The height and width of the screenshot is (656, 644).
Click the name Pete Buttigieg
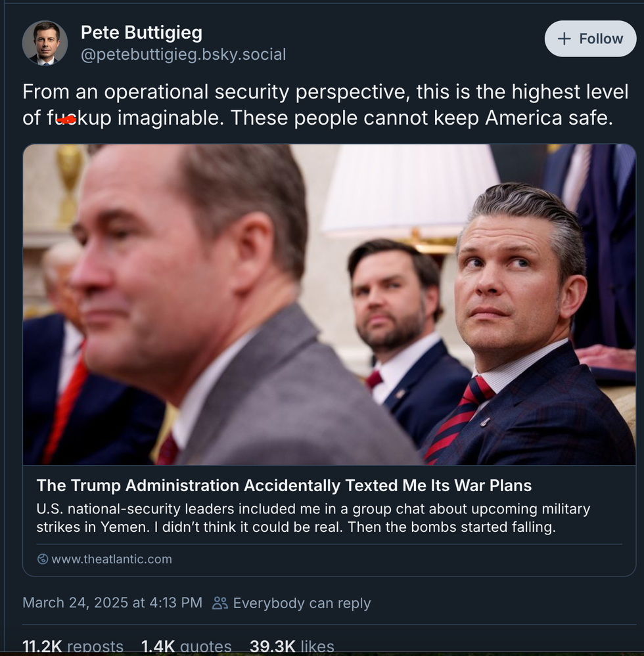pos(141,32)
